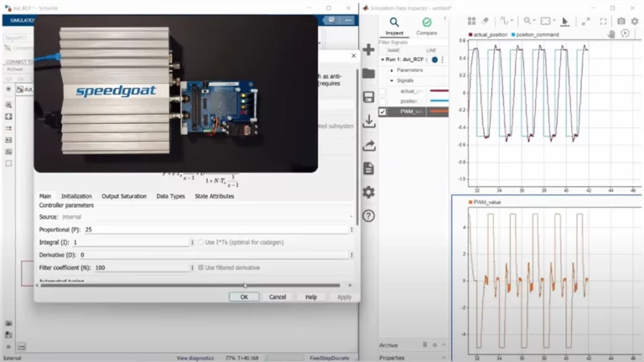Open help with the question mark icon
The image size is (644, 362).
pos(368,216)
